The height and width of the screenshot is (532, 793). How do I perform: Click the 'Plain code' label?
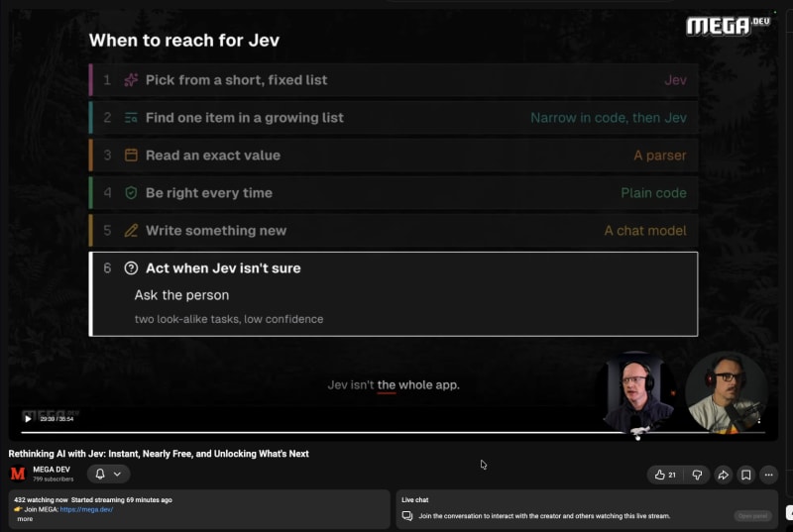[x=653, y=193]
